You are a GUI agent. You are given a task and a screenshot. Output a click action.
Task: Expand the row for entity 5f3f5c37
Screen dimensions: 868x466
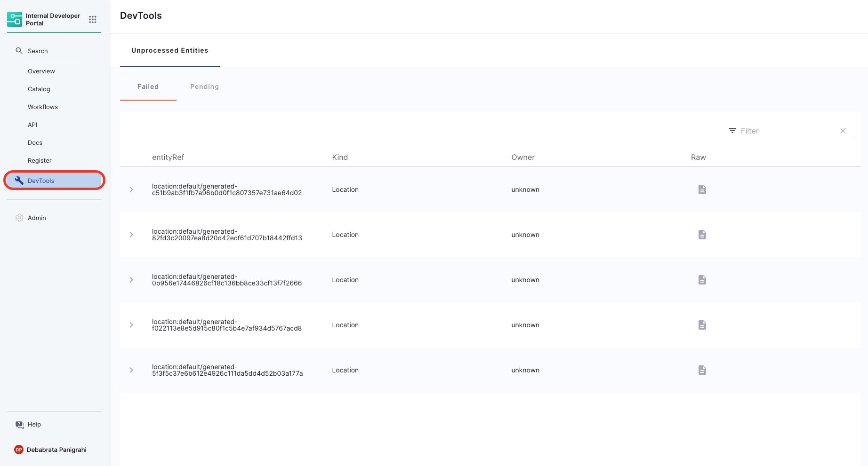pyautogui.click(x=131, y=370)
